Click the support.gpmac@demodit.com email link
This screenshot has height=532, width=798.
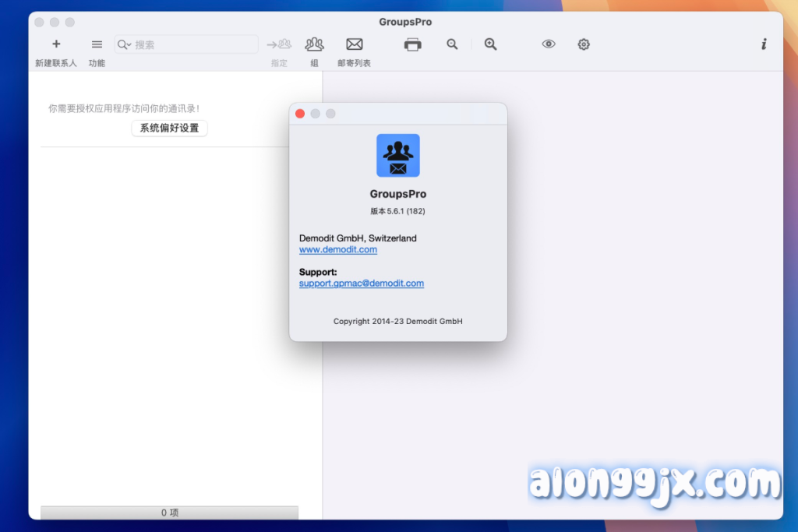[x=362, y=284]
